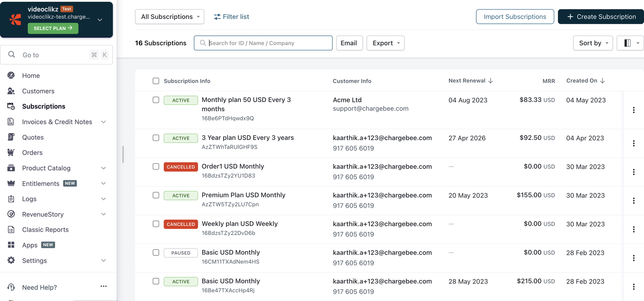Click the Import Subscriptions button
The height and width of the screenshot is (301, 644).
coord(515,16)
